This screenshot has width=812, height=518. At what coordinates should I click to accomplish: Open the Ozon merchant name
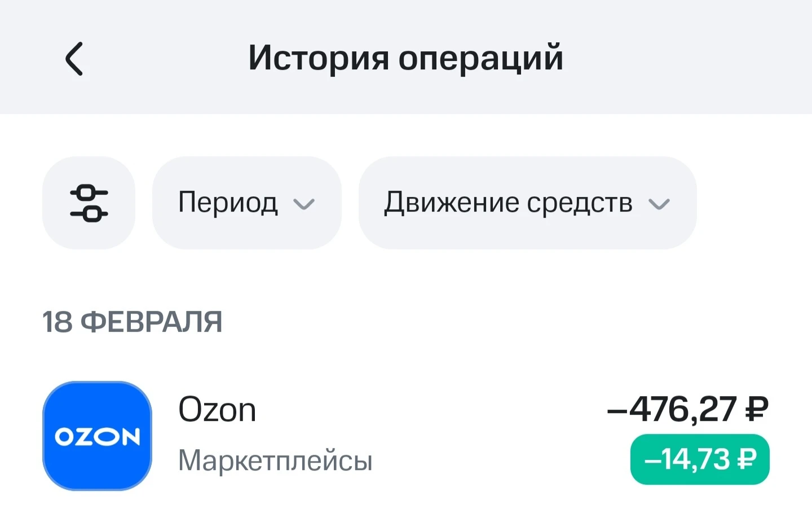[x=217, y=410]
